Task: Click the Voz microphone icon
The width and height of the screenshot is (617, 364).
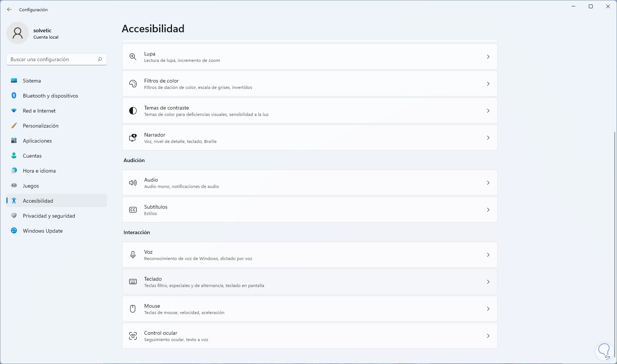Action: click(x=133, y=255)
